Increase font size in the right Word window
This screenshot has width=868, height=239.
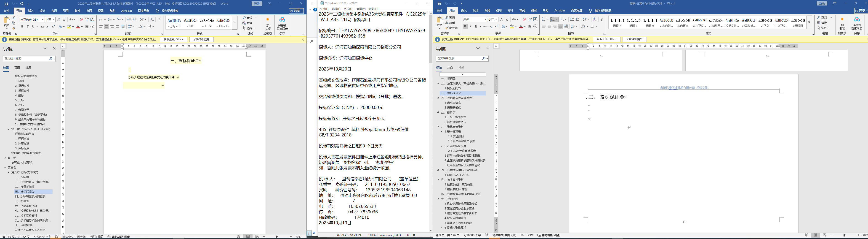click(x=502, y=19)
